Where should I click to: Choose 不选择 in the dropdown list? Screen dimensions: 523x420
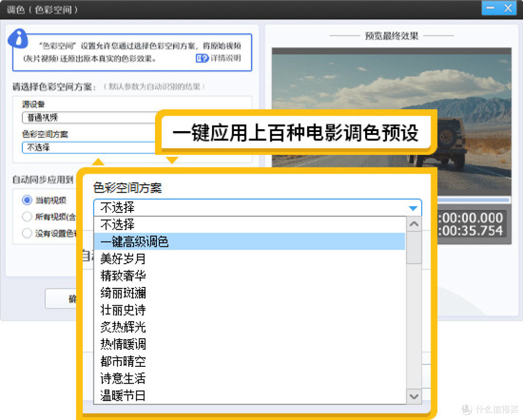click(249, 225)
